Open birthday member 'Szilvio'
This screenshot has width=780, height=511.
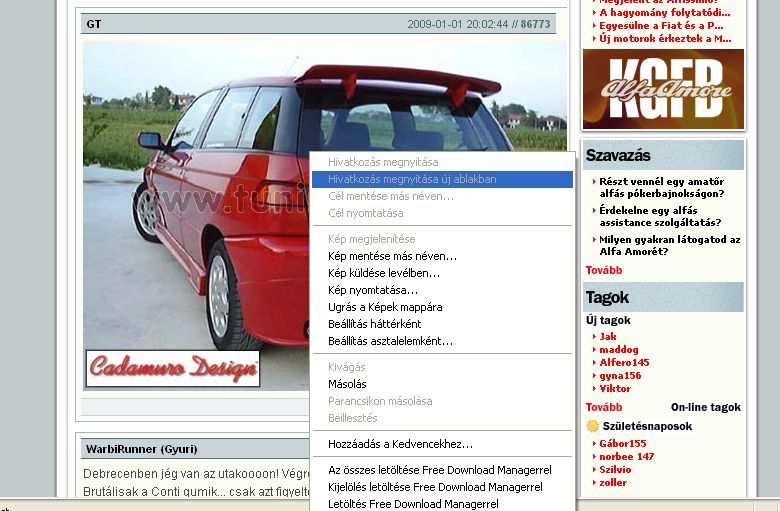click(615, 469)
